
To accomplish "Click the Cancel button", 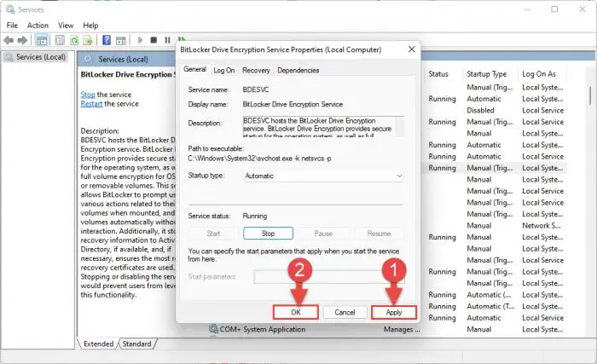I will tap(345, 312).
